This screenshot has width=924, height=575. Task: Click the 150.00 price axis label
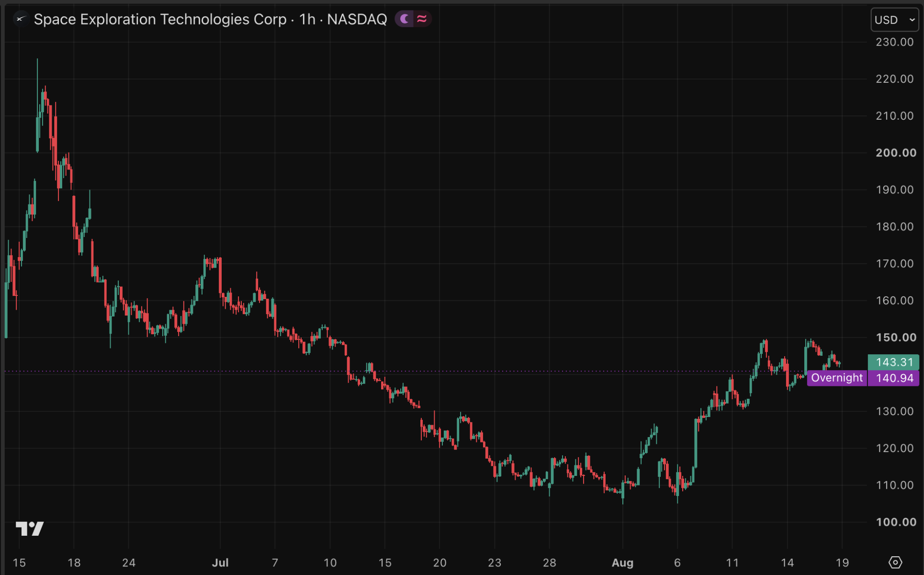(x=896, y=337)
